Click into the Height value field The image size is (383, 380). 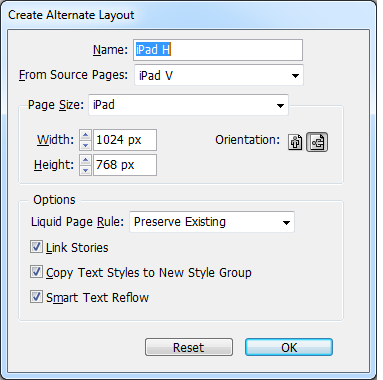[x=125, y=165]
